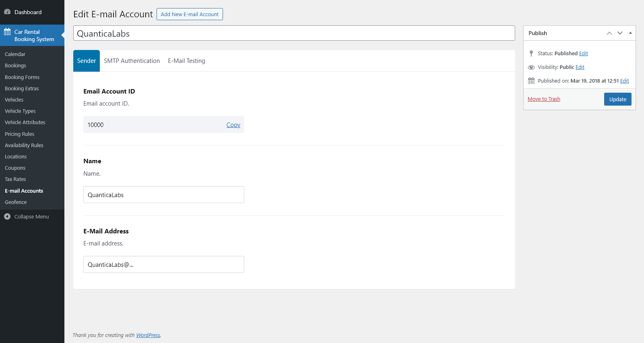Collapse the Publish panel toggle
Screen dimensions: 644x343
pos(630,33)
